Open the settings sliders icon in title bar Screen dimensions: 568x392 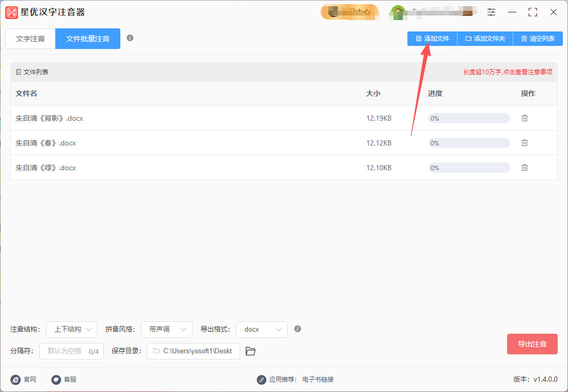click(x=491, y=12)
